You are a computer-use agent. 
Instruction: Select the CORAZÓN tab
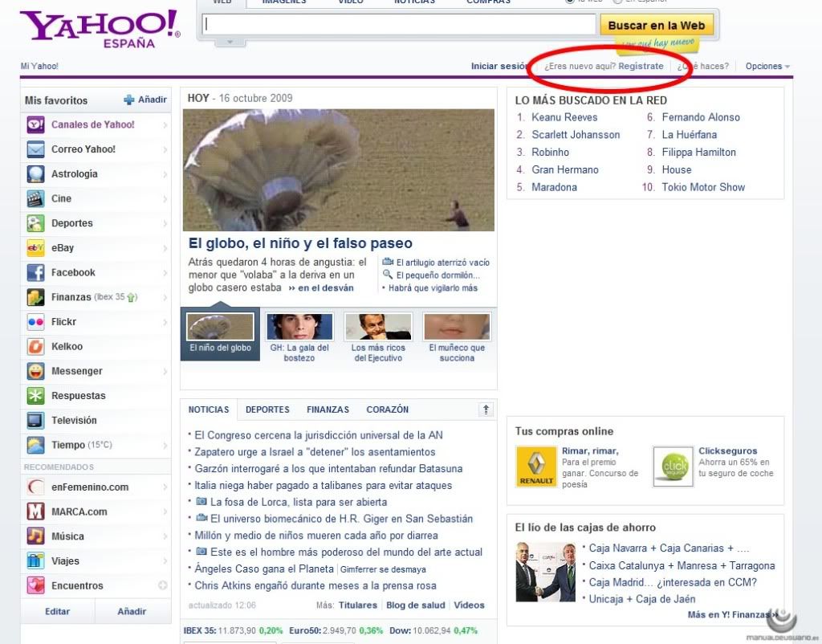(x=388, y=410)
